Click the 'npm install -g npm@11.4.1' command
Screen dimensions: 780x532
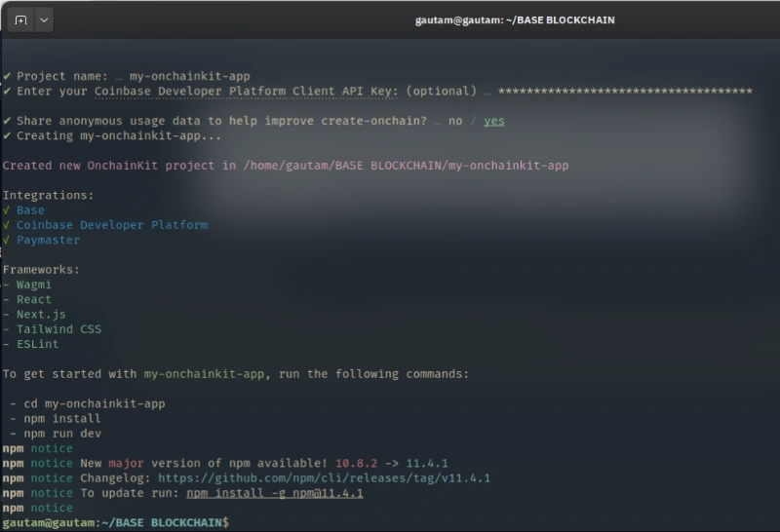tap(275, 493)
